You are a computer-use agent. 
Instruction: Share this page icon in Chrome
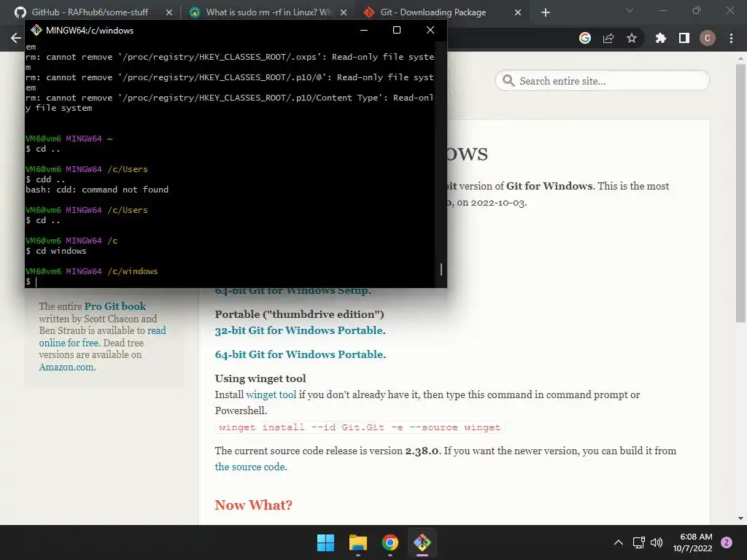(x=608, y=38)
